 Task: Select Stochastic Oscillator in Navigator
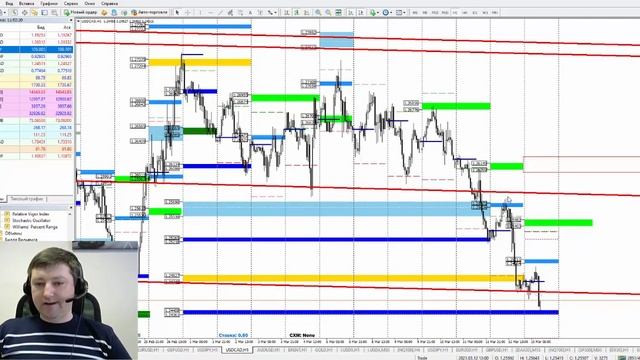[31, 220]
